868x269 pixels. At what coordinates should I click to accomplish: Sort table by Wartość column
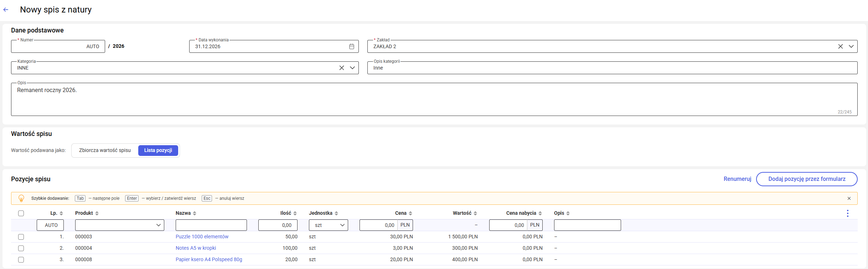pyautogui.click(x=475, y=213)
